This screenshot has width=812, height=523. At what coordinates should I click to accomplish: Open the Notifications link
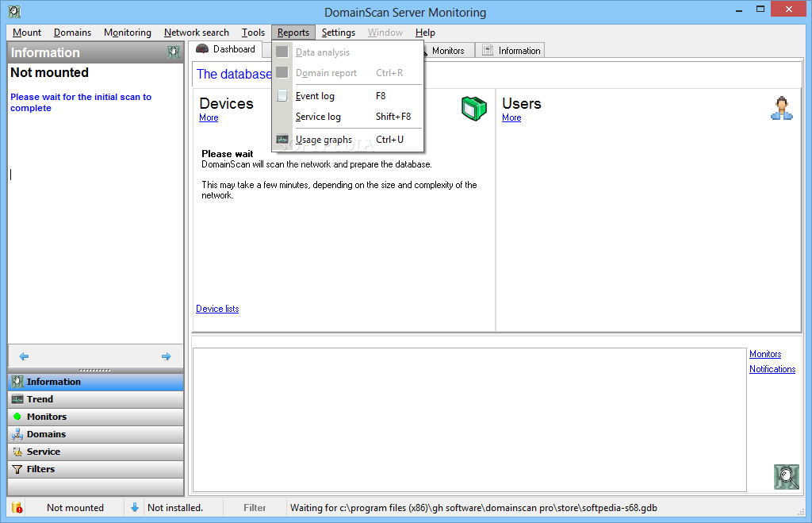[772, 369]
